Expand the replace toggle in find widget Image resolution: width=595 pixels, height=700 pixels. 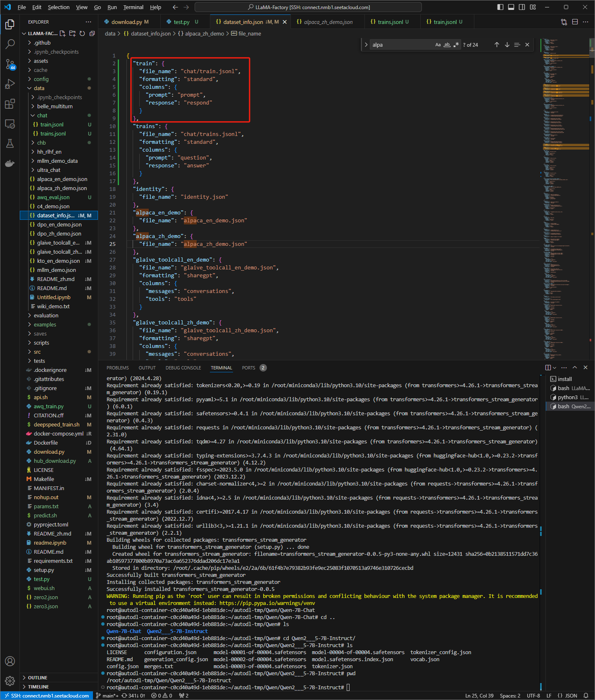366,45
